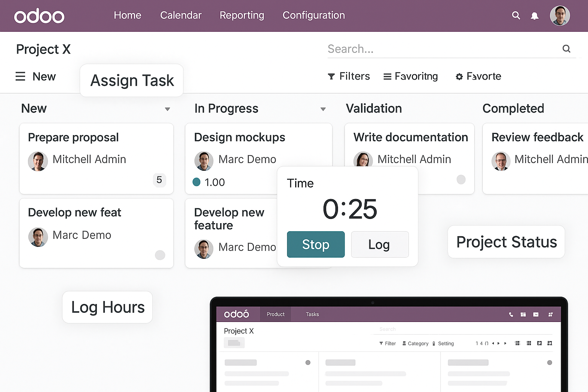Viewport: 588px width, 392px height.
Task: Open the Configuration menu
Action: click(314, 15)
